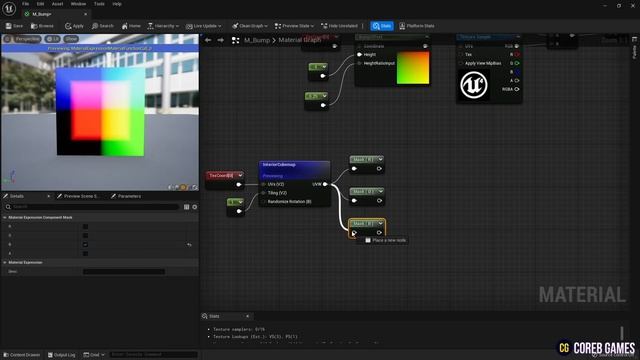Viewport: 640px width, 360px height.
Task: Click Randomize Rotation (B) input pin
Action: click(264, 202)
